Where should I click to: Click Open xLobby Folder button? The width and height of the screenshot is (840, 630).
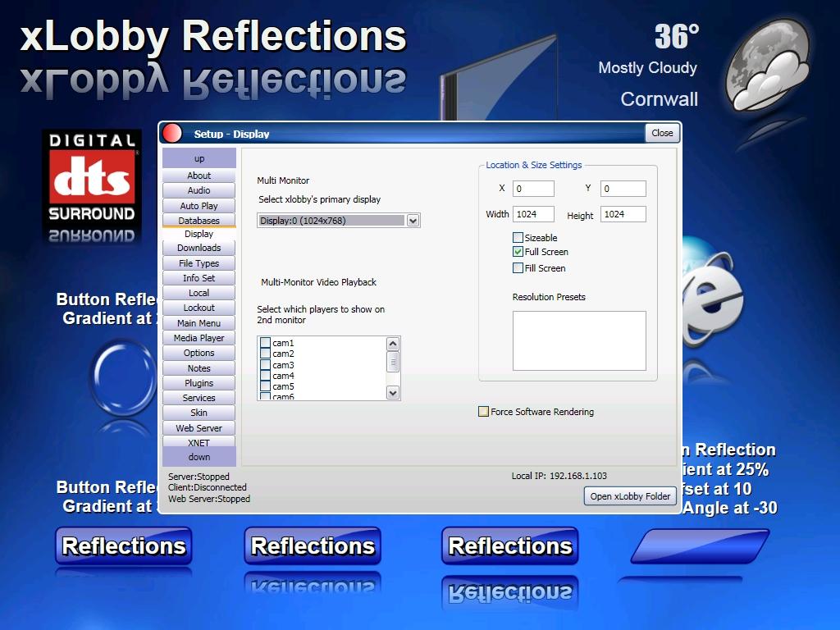click(630, 496)
